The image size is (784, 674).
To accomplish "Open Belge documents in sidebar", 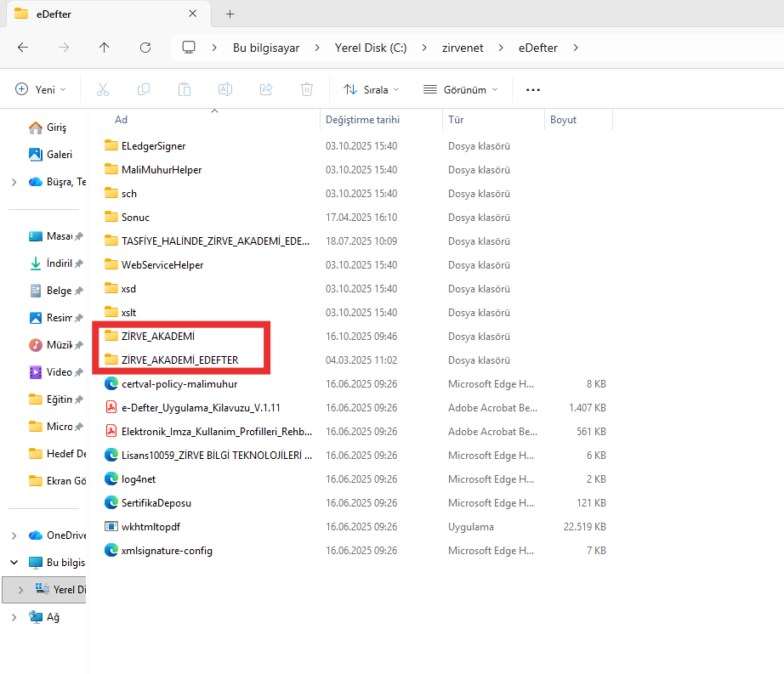I will coord(51,291).
